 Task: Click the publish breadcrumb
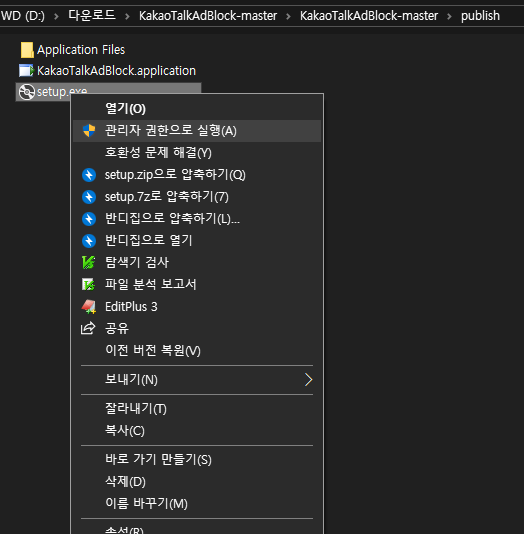click(480, 16)
